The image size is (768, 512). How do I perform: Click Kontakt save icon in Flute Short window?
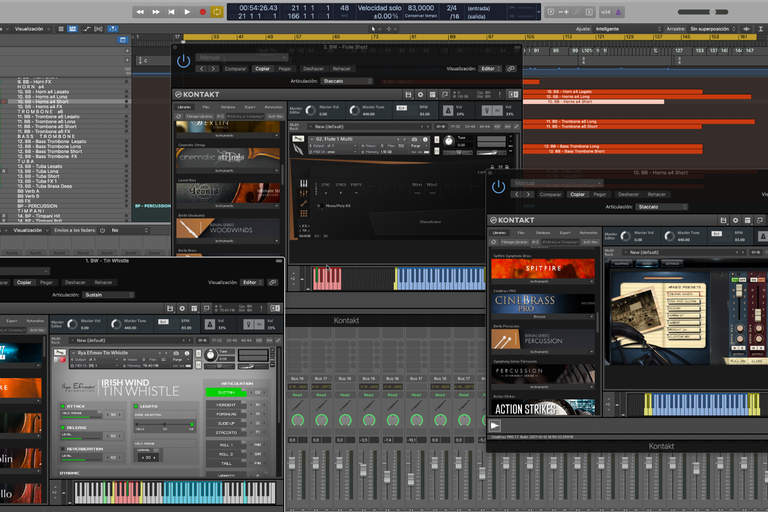coord(408,95)
